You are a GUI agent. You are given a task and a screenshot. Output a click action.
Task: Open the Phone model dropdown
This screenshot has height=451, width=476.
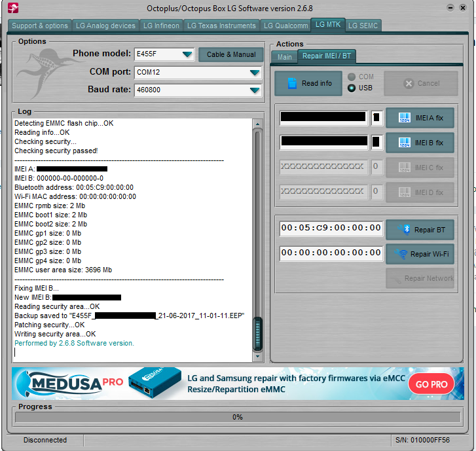[x=187, y=54]
